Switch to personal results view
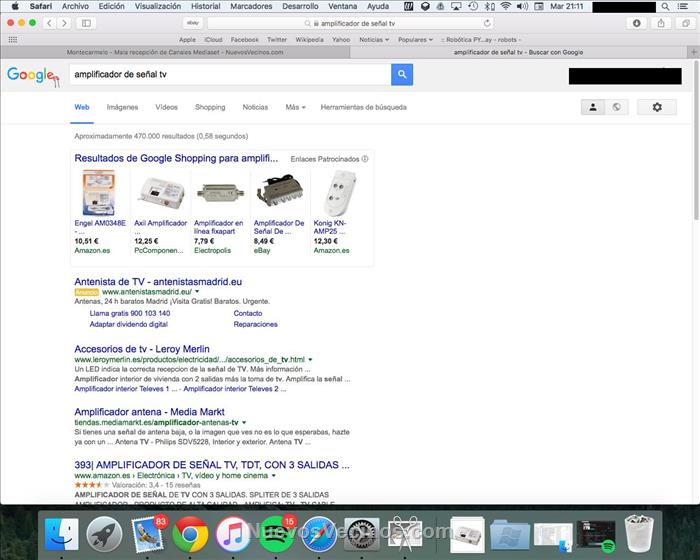700x560 pixels. (x=592, y=107)
